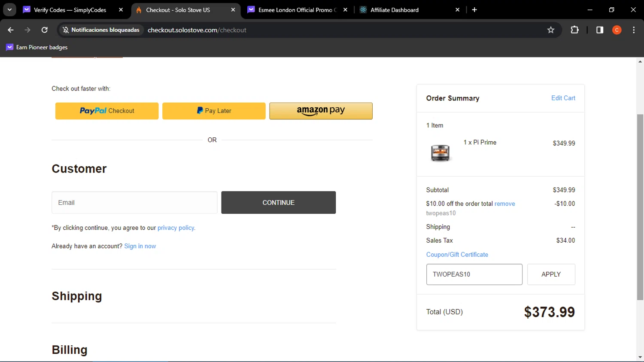Switch to Verify Codes — SimplyCodes tab
This screenshot has height=362, width=644.
pos(70,10)
